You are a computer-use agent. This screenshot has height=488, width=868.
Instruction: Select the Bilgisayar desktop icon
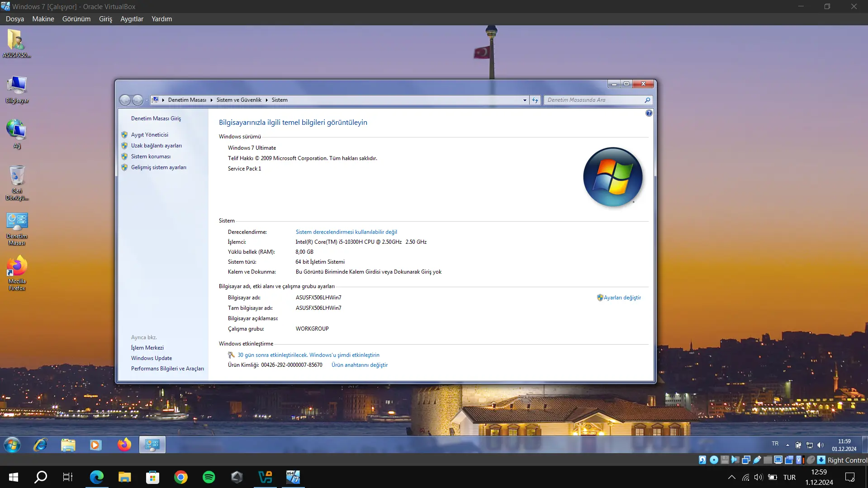click(x=17, y=90)
